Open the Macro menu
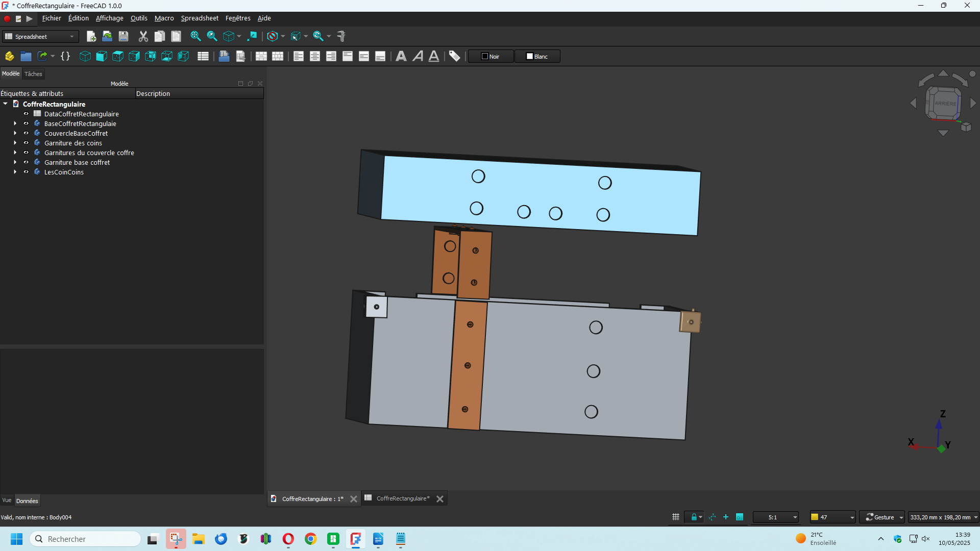 (164, 18)
